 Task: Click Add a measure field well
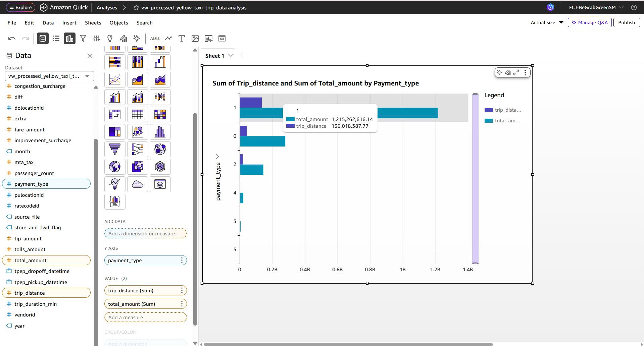point(145,317)
